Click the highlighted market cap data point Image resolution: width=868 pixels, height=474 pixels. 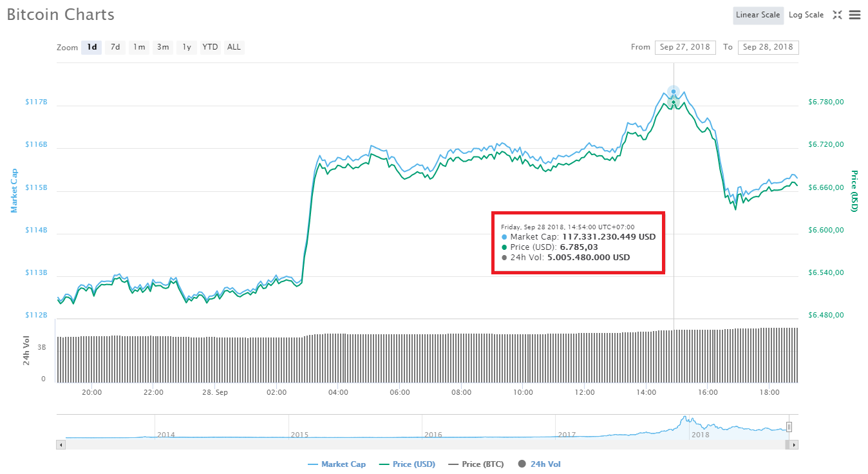click(x=674, y=91)
